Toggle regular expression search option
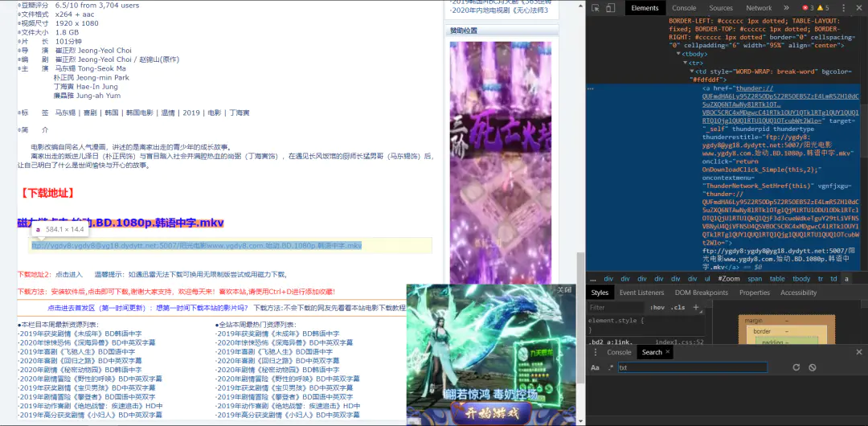 point(611,367)
